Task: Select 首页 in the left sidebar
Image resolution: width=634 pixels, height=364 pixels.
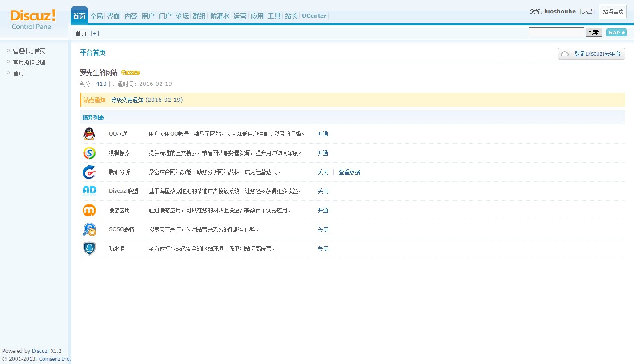Action: [x=18, y=73]
